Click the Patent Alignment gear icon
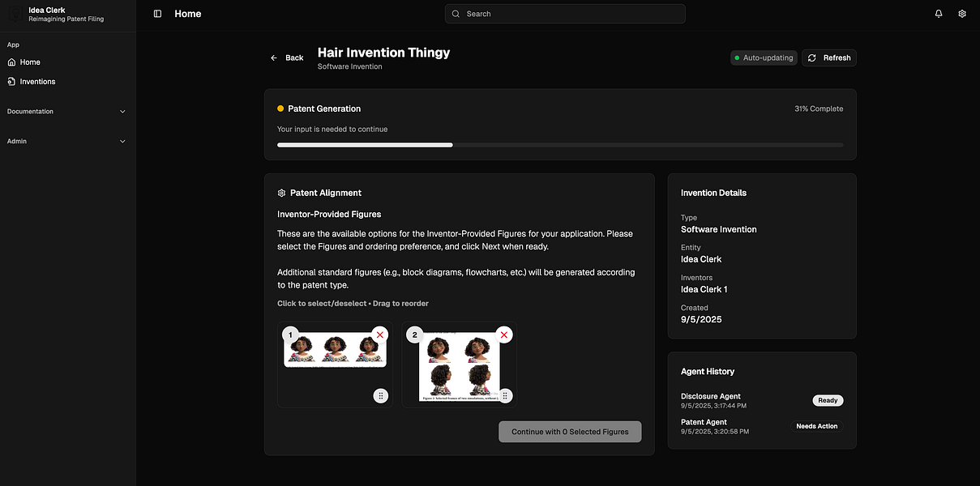 tap(281, 193)
